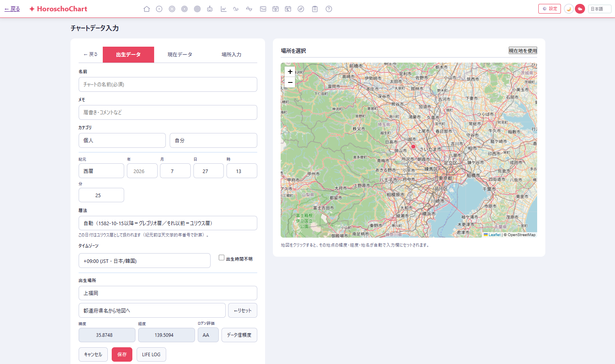
Task: Switch to dark mode moon toggle
Action: click(x=569, y=9)
